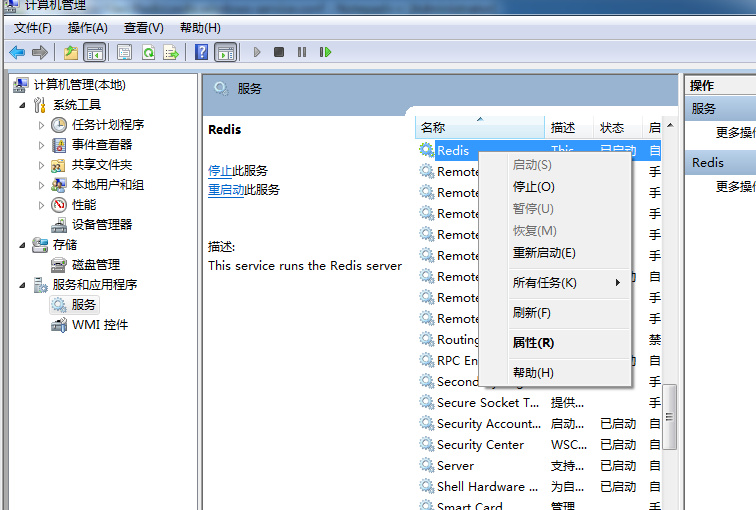Choose 停止(O) in the context menu
The height and width of the screenshot is (510, 756).
569,187
